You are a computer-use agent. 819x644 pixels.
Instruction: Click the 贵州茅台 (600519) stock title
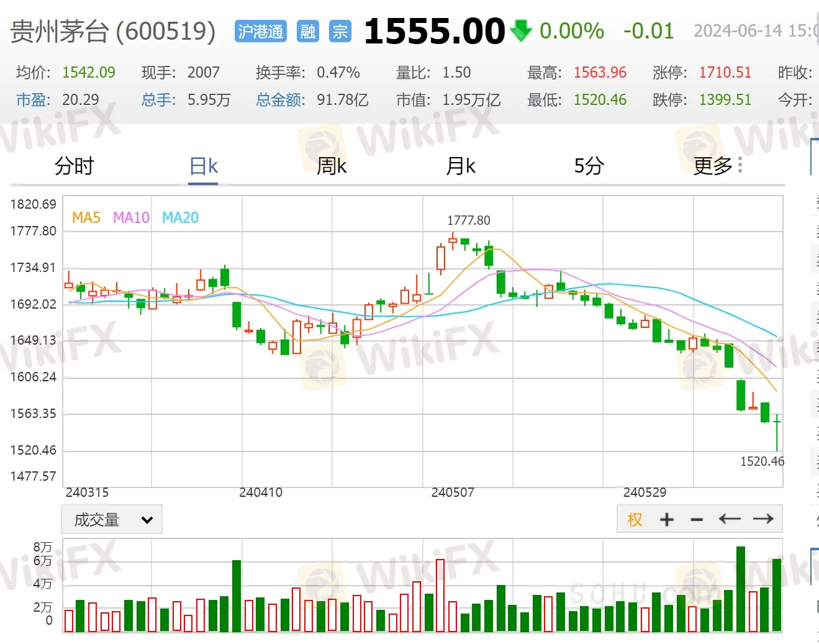(113, 31)
